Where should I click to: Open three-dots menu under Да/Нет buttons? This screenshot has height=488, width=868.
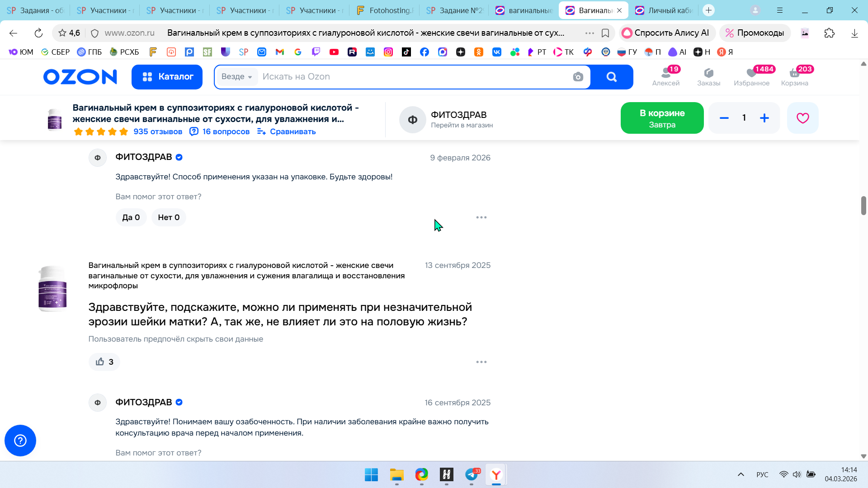[481, 217]
